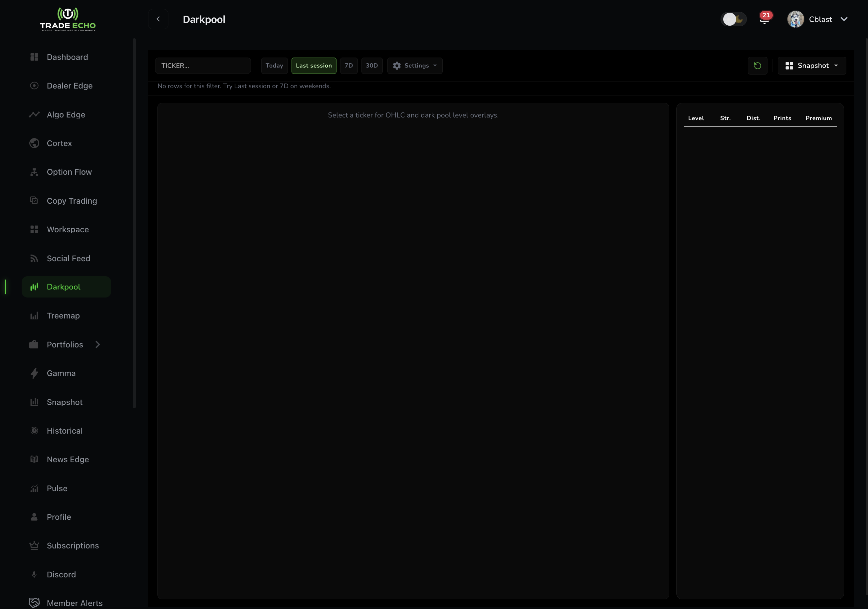Click 'Select a ticker for OHLC' placeholder text
The width and height of the screenshot is (868, 609).
[x=413, y=115]
